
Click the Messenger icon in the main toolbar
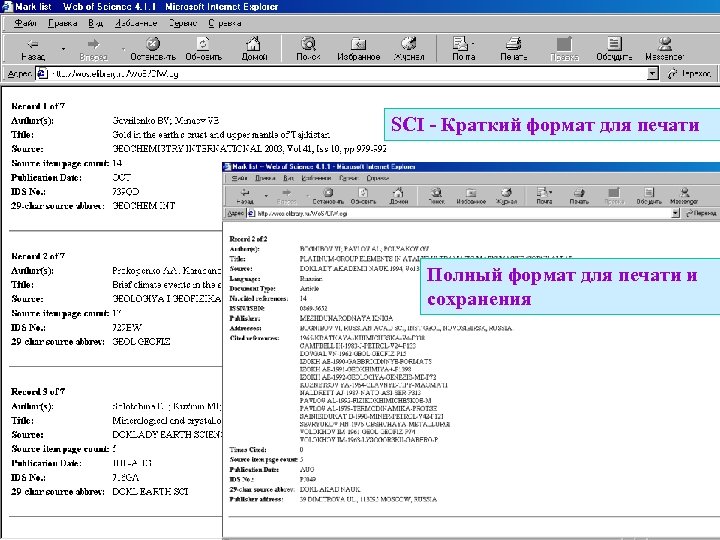click(x=664, y=44)
